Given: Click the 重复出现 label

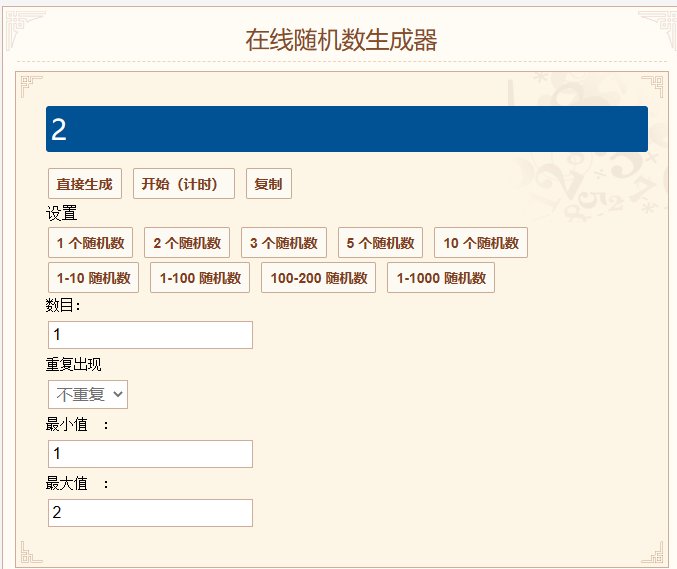Looking at the screenshot, I should pos(73,364).
